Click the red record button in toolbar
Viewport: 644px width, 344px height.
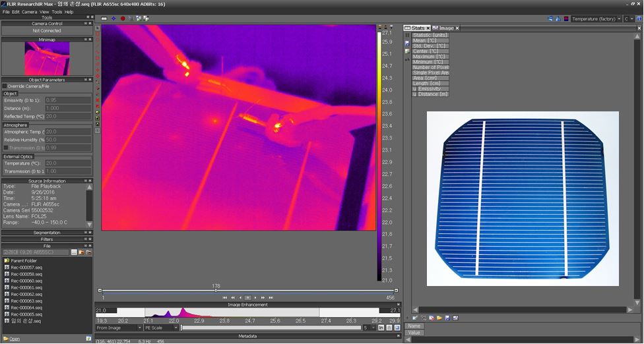point(122,18)
